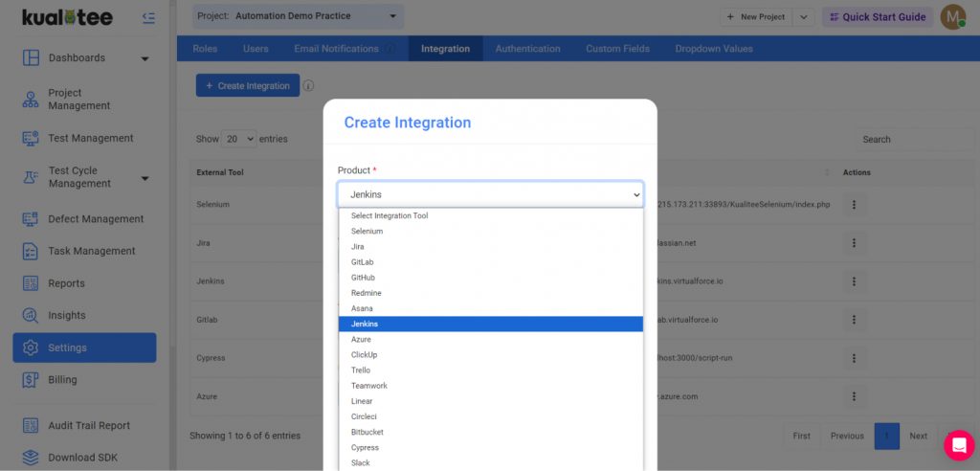Select Asana from the product list
980x471 pixels.
[491, 308]
